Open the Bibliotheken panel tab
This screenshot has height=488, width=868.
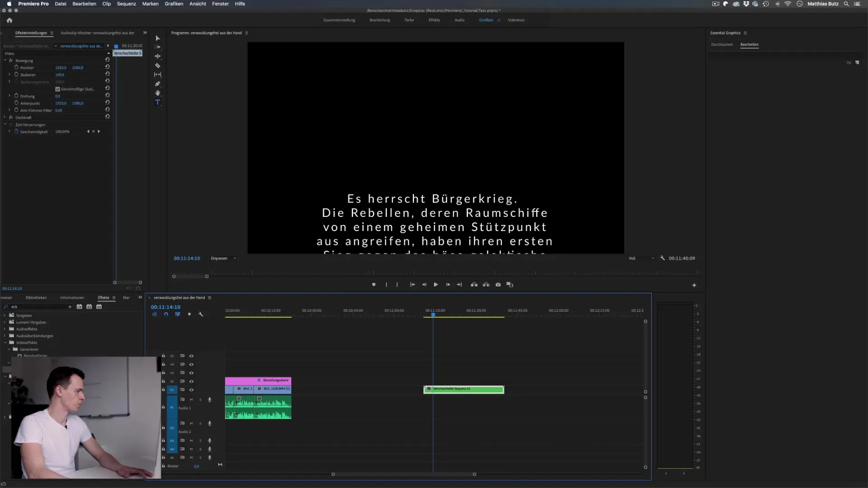(36, 298)
